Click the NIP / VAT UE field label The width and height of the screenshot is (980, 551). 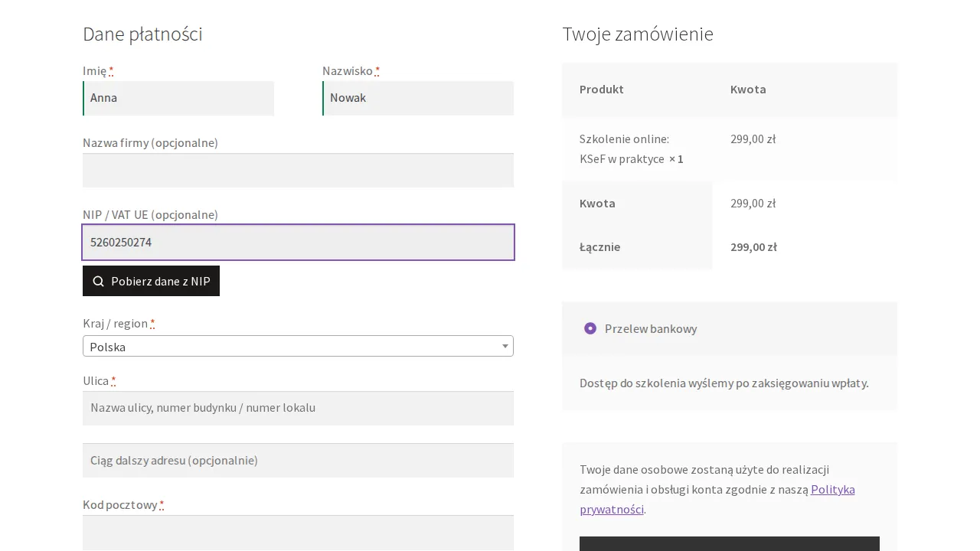tap(150, 214)
